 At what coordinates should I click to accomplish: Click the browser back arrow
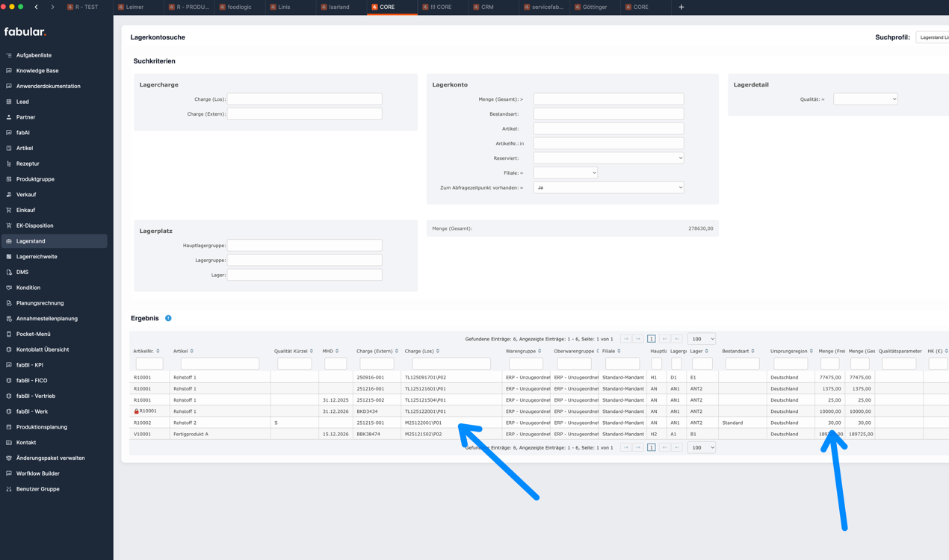tap(36, 7)
